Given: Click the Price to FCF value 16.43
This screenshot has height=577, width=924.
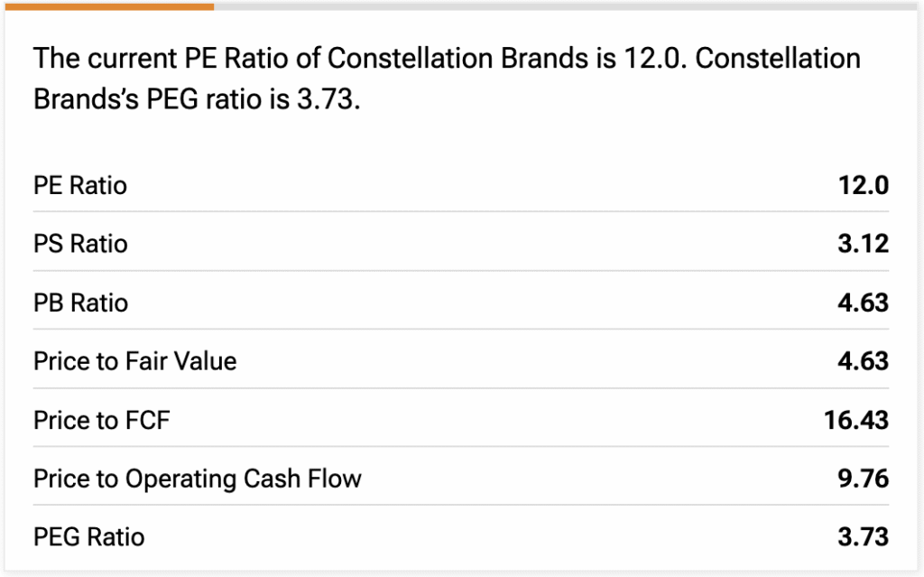Looking at the screenshot, I should tap(856, 420).
